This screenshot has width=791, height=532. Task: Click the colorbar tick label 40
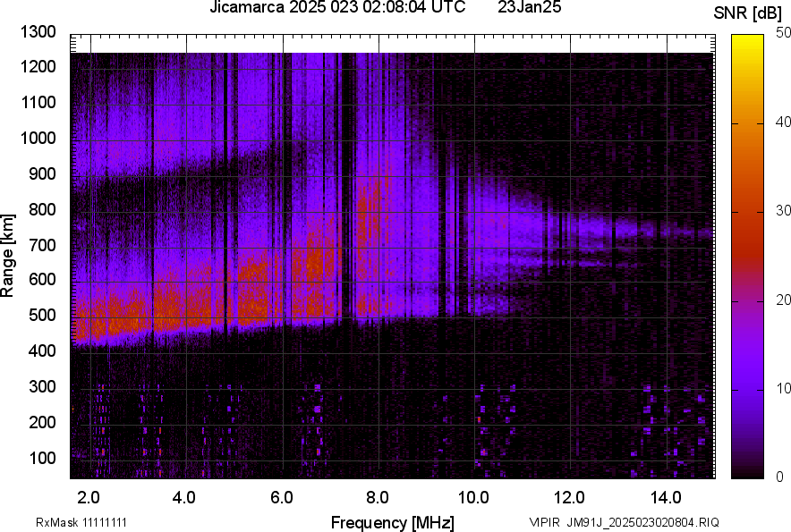(x=785, y=122)
